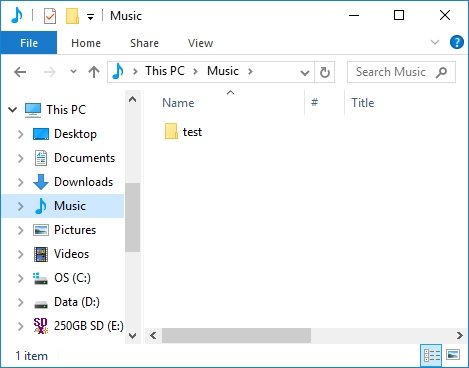Select Videos in navigation pane
Image resolution: width=469 pixels, height=368 pixels.
coord(71,254)
